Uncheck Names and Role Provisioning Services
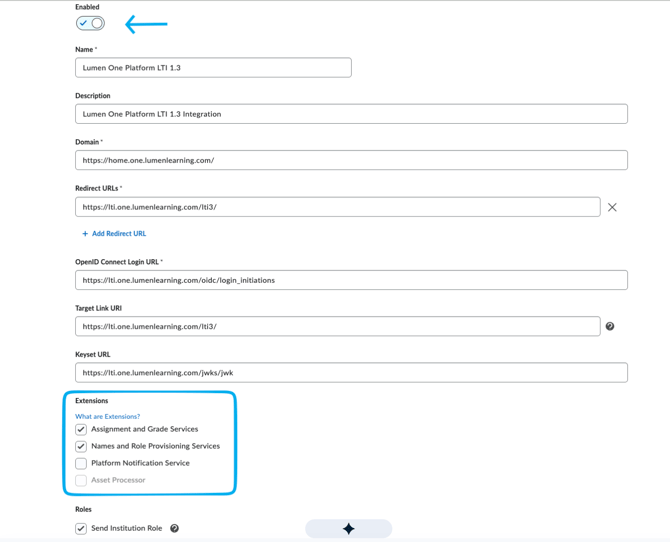 pos(81,446)
